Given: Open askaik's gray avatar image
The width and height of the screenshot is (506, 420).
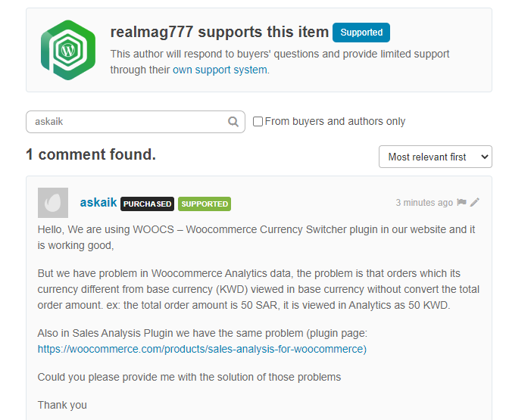Looking at the screenshot, I should [53, 203].
